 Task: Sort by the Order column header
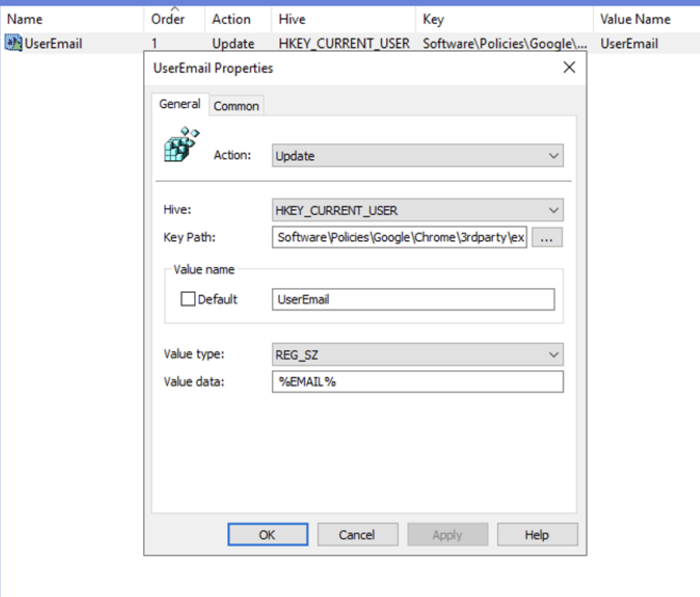click(168, 19)
